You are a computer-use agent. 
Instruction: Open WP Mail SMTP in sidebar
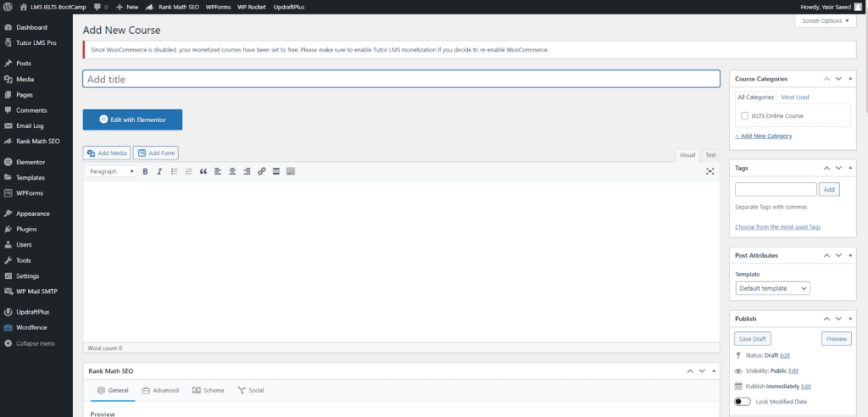point(36,292)
